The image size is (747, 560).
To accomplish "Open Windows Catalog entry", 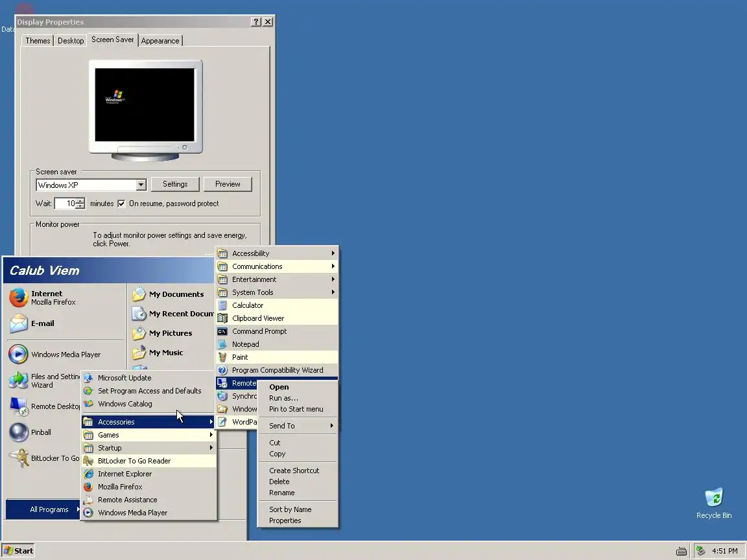I will (x=148, y=404).
